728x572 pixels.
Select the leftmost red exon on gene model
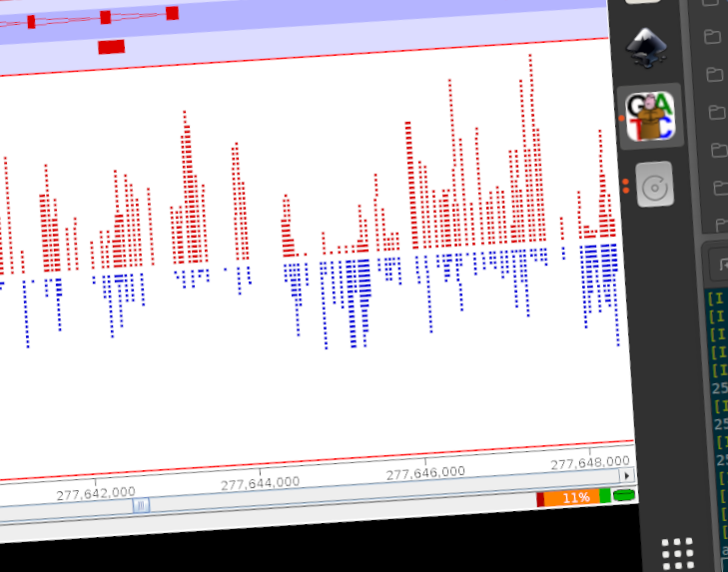point(31,22)
